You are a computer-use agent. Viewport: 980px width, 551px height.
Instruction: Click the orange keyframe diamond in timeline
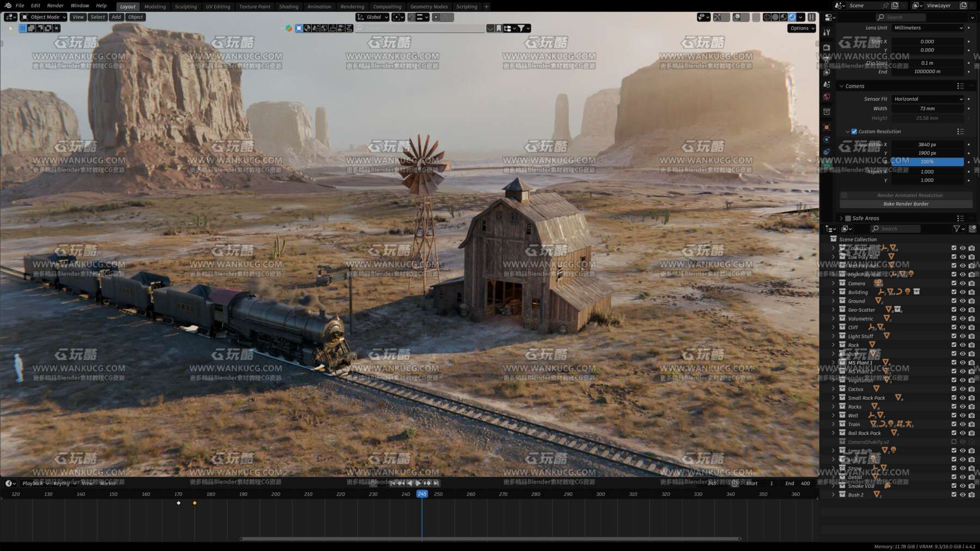point(195,503)
